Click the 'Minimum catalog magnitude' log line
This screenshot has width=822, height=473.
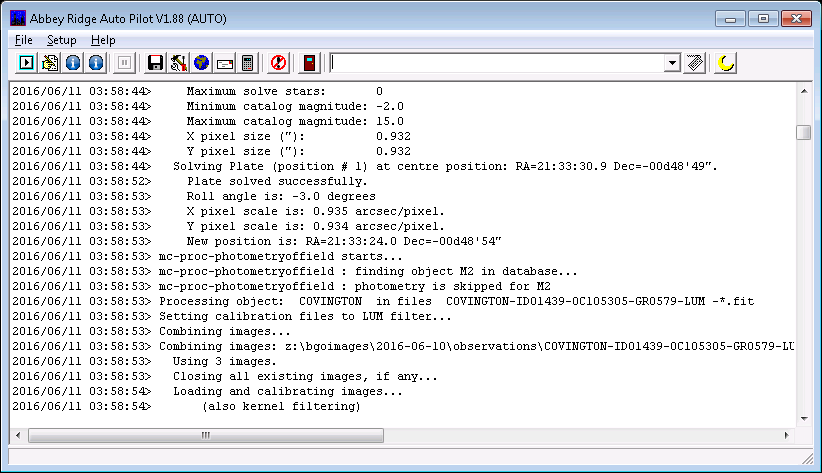pyautogui.click(x=208, y=106)
